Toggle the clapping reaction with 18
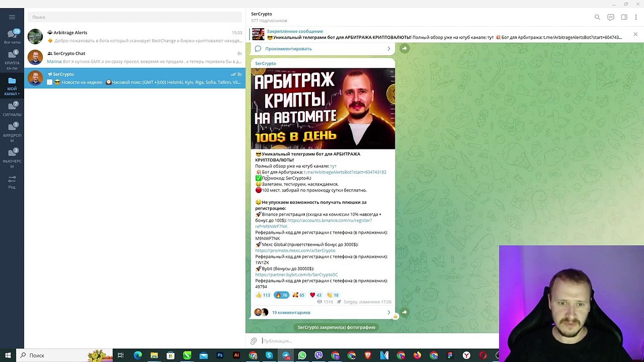Viewport: 644px width, 362px height. pyautogui.click(x=333, y=295)
